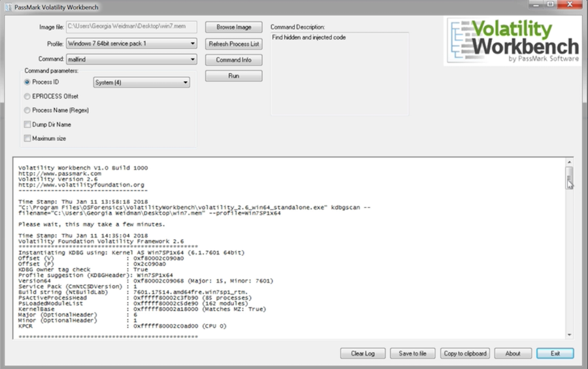Image resolution: width=588 pixels, height=369 pixels.
Task: Click the 'Version64' log row
Action: tap(146, 281)
